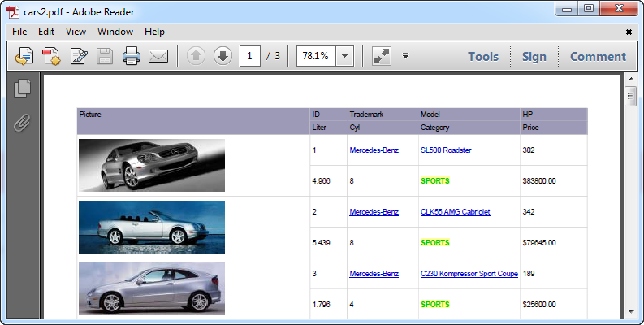Click the C230 Kompressor Sport Coupe link
The height and width of the screenshot is (325, 644).
coord(469,273)
